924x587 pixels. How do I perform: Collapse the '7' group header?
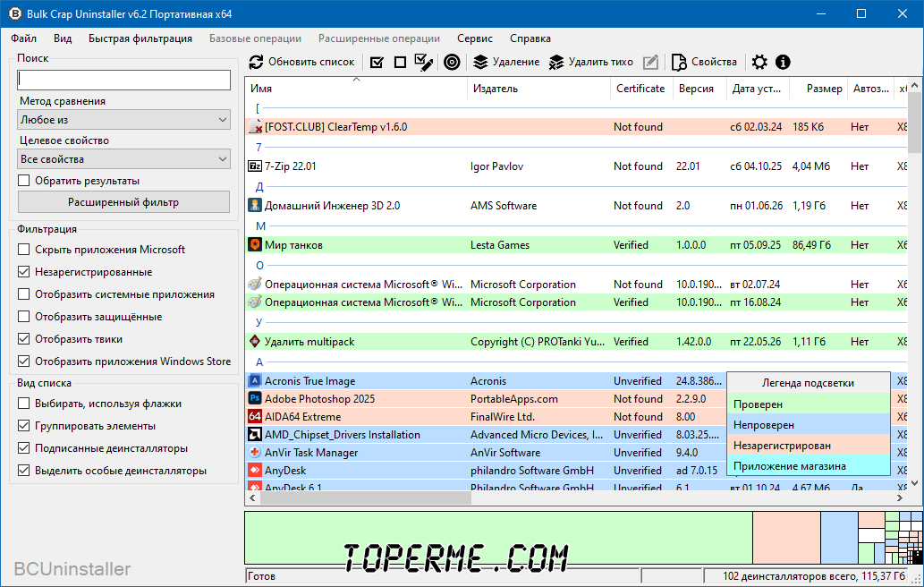coord(259,148)
